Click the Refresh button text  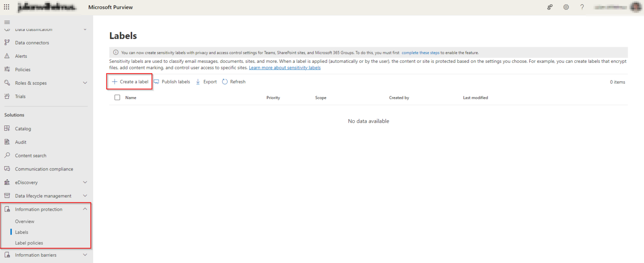[238, 82]
